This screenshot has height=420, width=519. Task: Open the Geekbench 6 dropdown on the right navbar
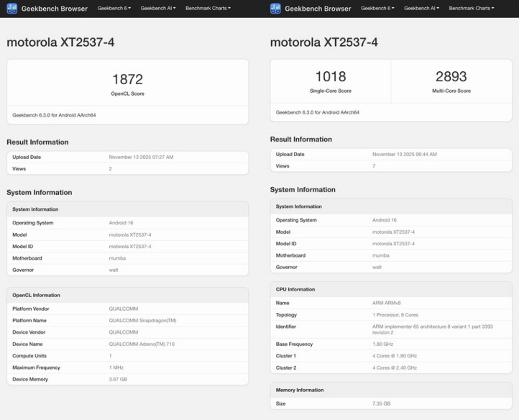(x=377, y=8)
